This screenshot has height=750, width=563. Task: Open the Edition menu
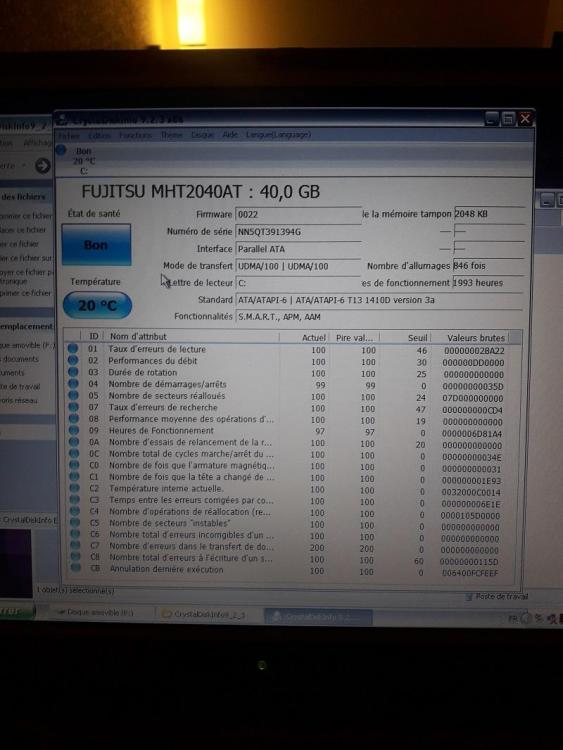[99, 135]
